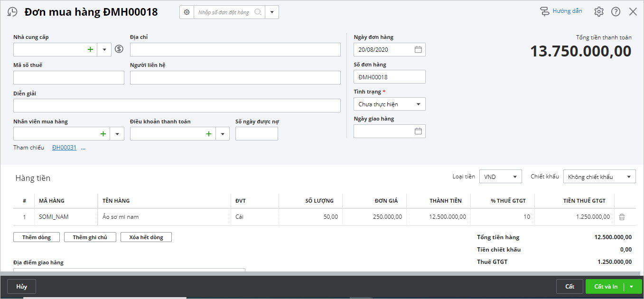Open the Hướng dẫn guide link

click(561, 11)
